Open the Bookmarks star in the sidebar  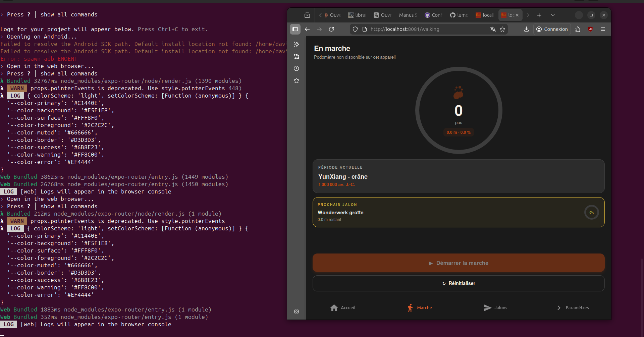click(297, 80)
